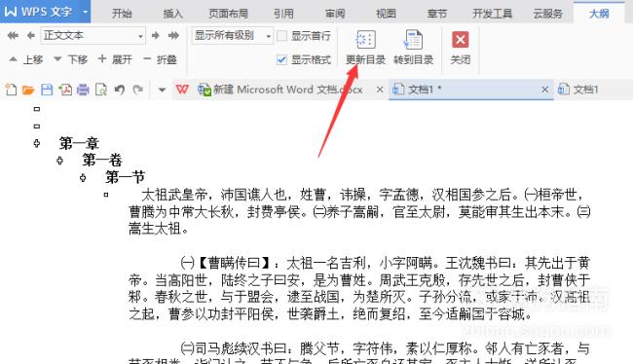The image size is (633, 364).
Task: Click first empty paragraph marker at top
Action: [37, 109]
